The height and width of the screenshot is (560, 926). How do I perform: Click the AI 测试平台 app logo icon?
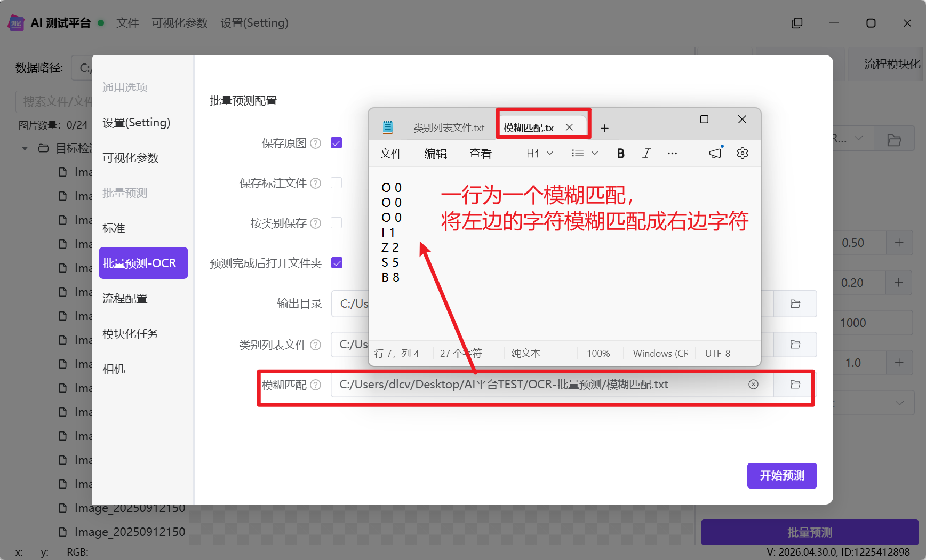click(x=16, y=23)
